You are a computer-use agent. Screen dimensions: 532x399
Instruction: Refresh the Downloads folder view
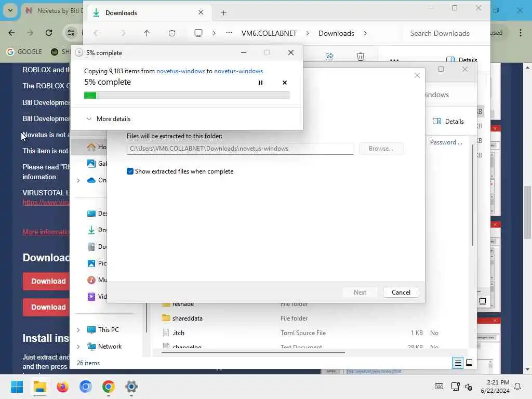[172, 33]
